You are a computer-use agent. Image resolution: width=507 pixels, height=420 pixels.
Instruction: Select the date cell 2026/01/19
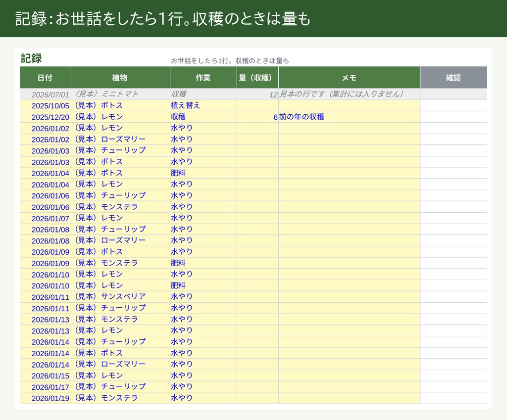click(x=45, y=398)
